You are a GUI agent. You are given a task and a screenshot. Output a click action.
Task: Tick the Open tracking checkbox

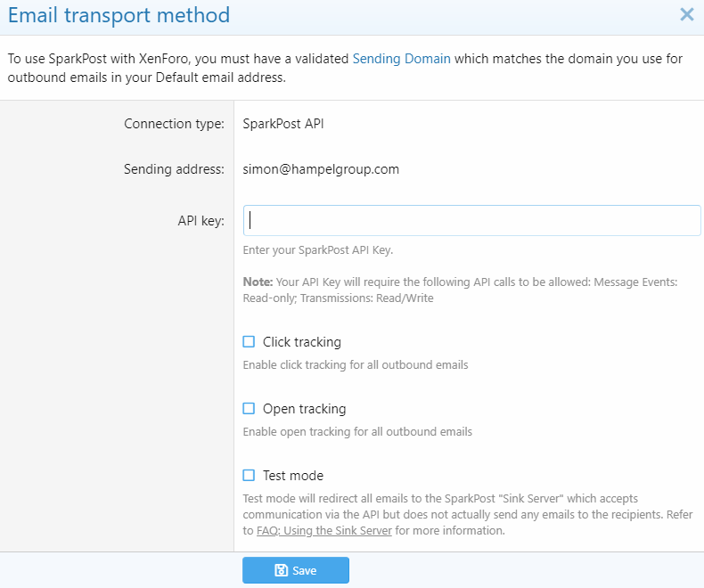250,409
